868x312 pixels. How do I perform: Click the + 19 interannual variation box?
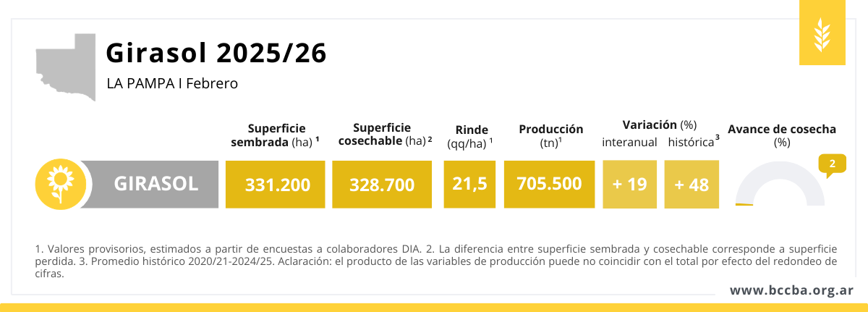tap(629, 185)
